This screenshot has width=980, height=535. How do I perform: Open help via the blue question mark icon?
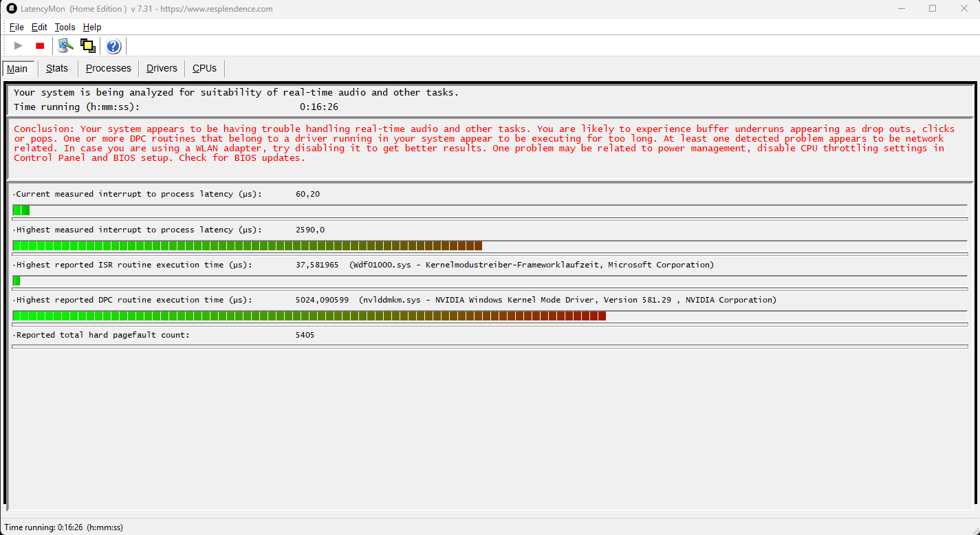(x=113, y=46)
